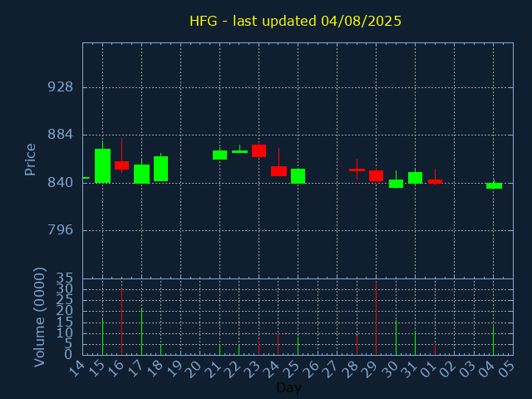Click the 'Price' axis title
532x399 pixels.
tap(30, 160)
